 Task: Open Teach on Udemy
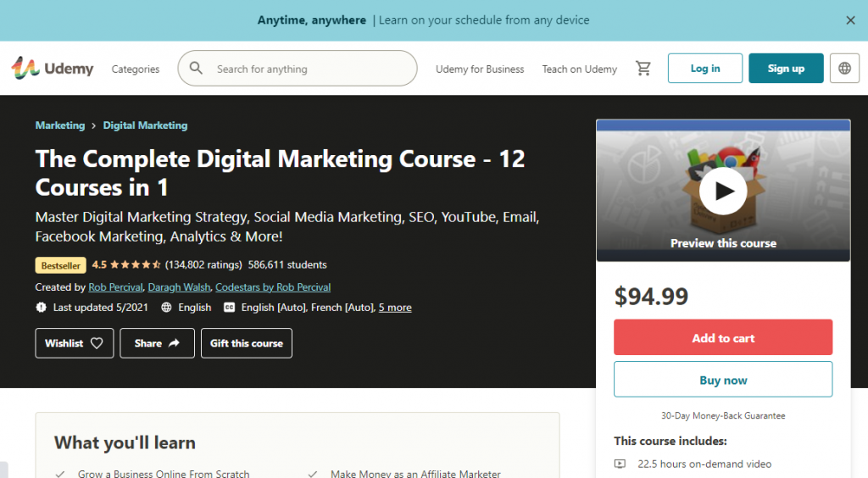(580, 69)
